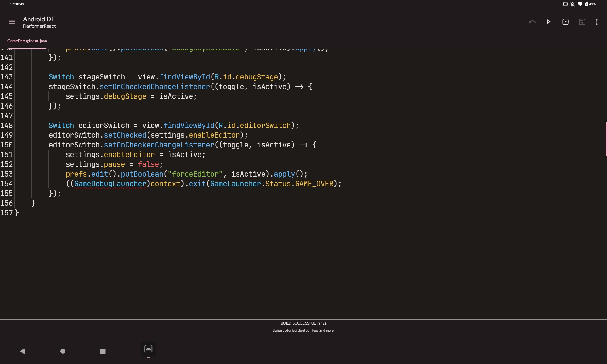Open the navigation drawer menu
This screenshot has width=607, height=364.
[x=12, y=22]
